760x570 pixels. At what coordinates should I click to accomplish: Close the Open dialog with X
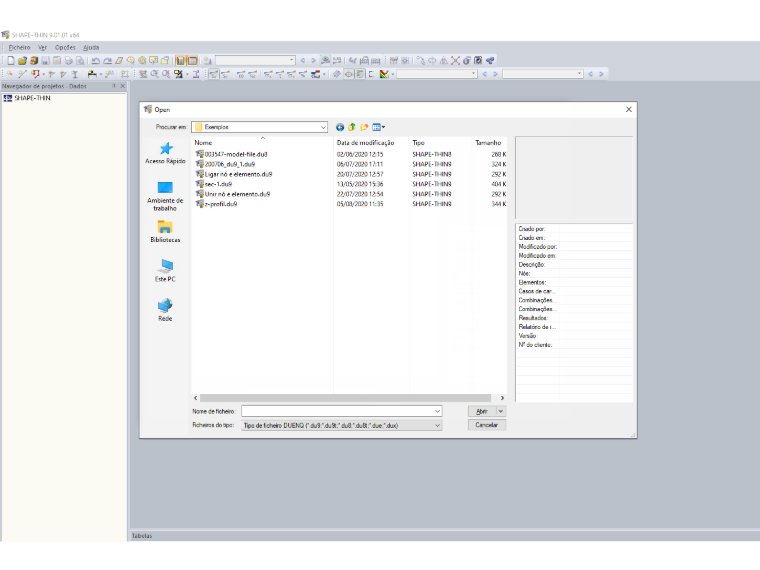point(629,110)
